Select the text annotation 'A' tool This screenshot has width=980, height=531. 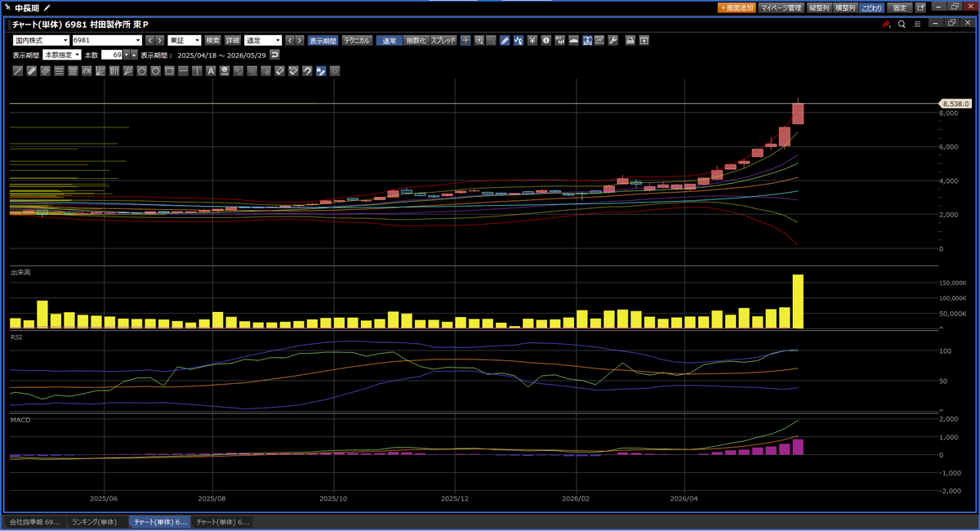click(x=211, y=71)
